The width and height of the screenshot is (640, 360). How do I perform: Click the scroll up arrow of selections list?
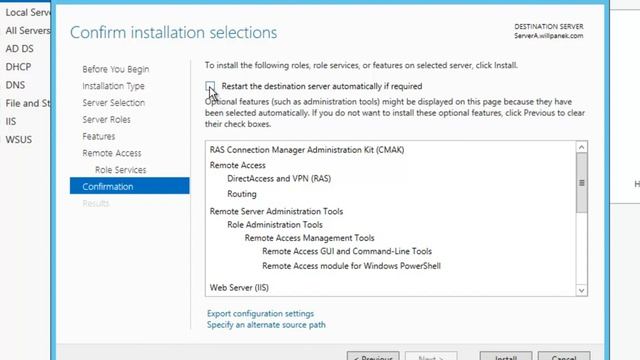[x=582, y=147]
